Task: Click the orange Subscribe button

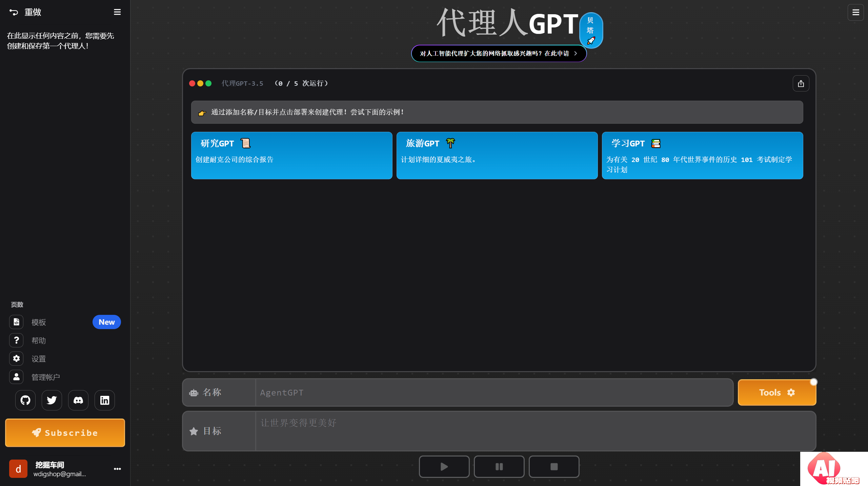Action: [x=65, y=433]
